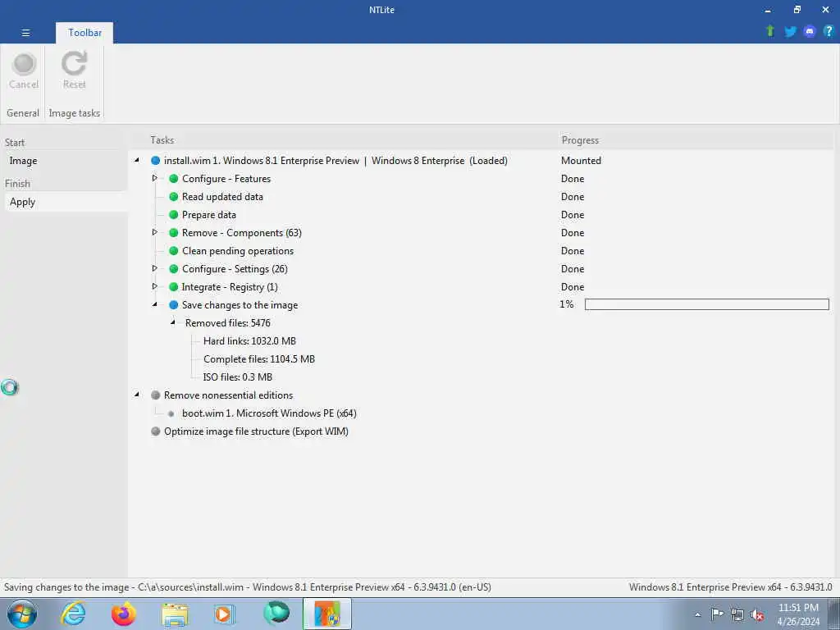Click green status dot of Configure - Features
Image resolution: width=840 pixels, height=630 pixels.
tap(174, 179)
